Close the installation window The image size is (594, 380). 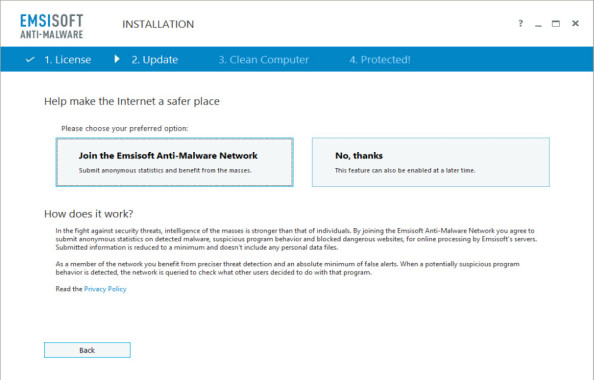tap(575, 23)
